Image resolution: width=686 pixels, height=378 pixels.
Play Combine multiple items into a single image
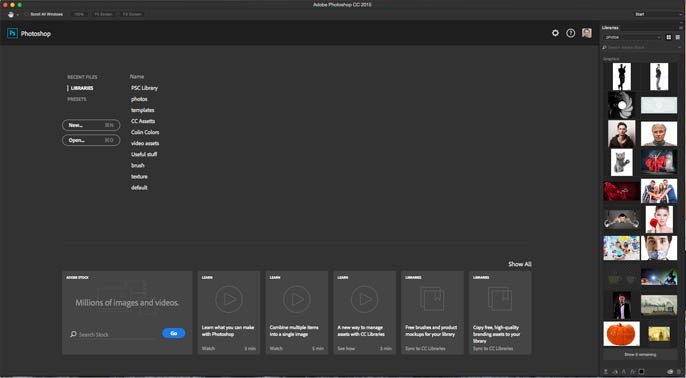297,312
